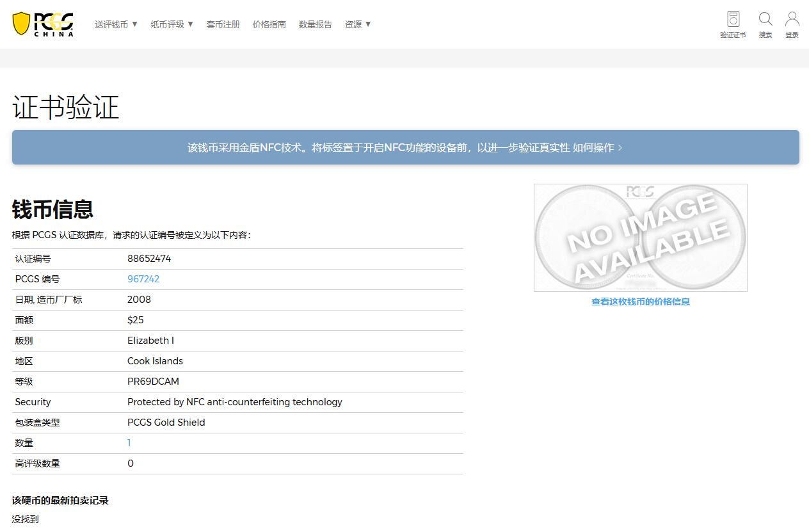This screenshot has height=532, width=809.
Task: Click the 钱币信息 section heading
Action: pyautogui.click(x=53, y=209)
